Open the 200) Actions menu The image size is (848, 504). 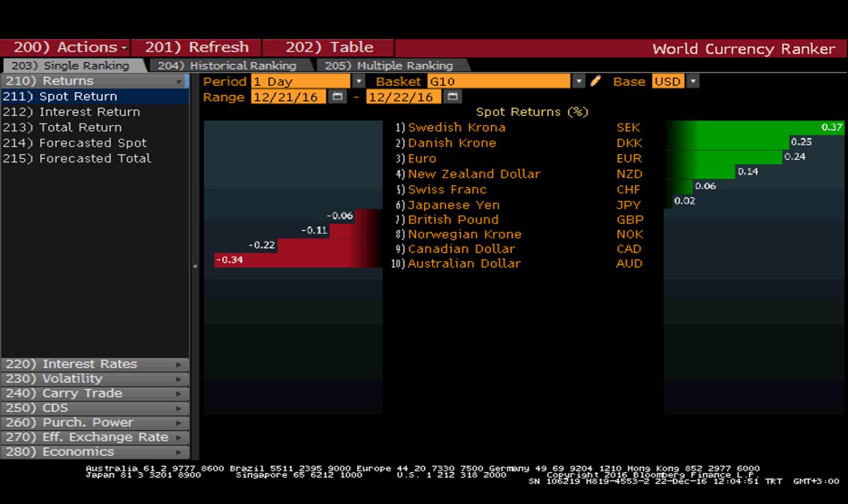[66, 48]
